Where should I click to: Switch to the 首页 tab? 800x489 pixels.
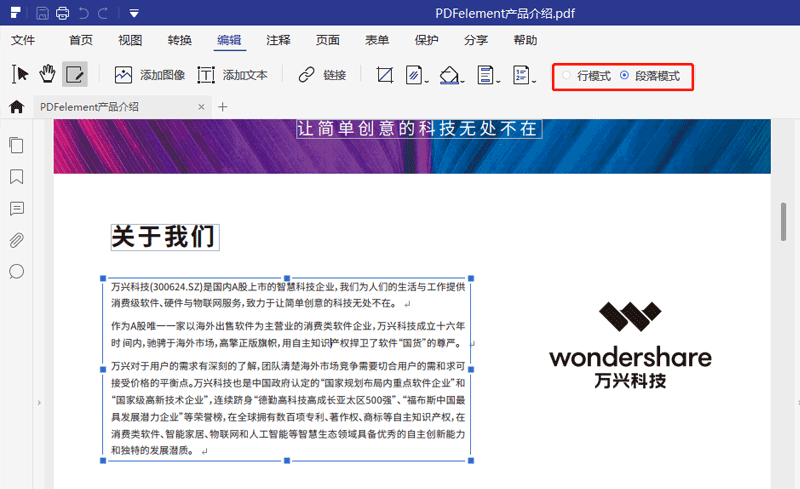(81, 40)
